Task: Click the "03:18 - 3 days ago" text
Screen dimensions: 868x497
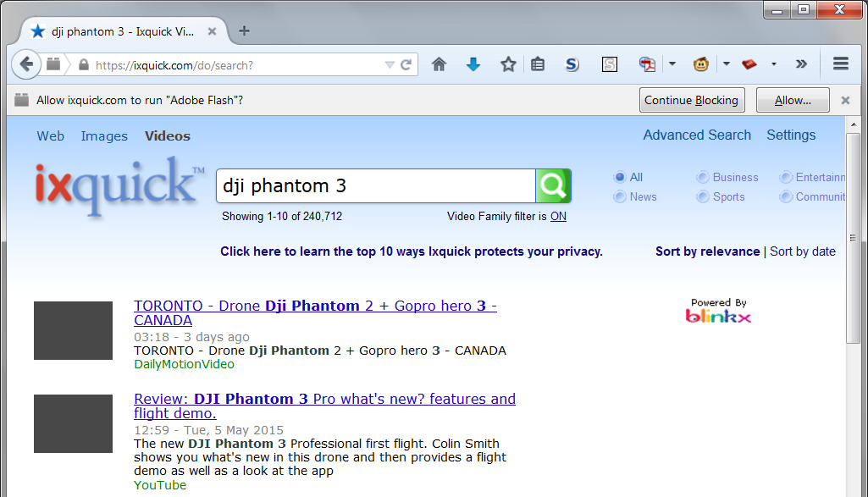Action: pyautogui.click(x=191, y=337)
